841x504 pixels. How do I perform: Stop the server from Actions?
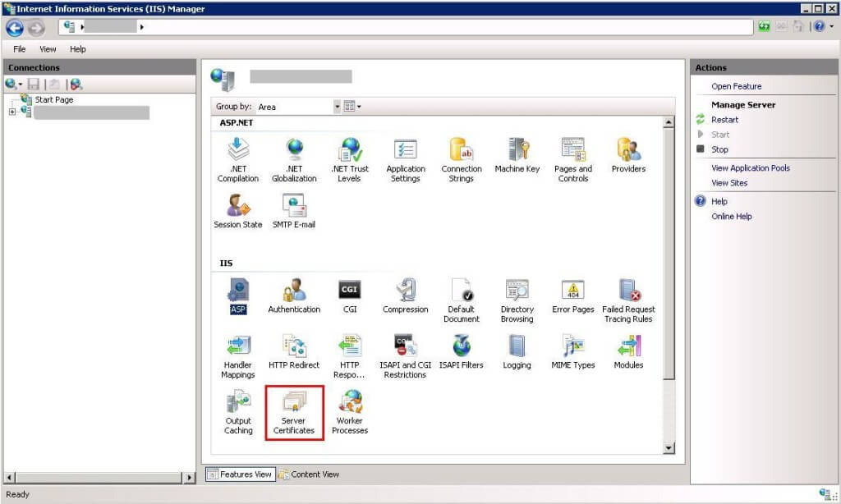[719, 149]
